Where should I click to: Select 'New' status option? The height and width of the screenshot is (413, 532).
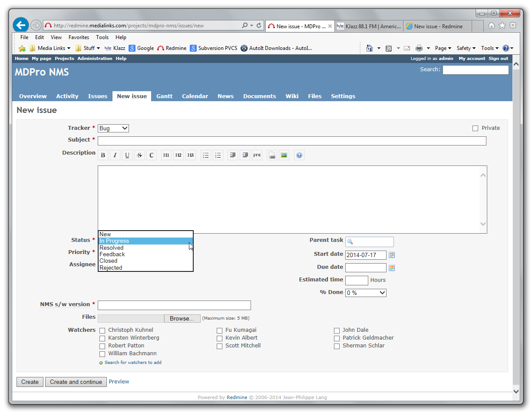[146, 235]
